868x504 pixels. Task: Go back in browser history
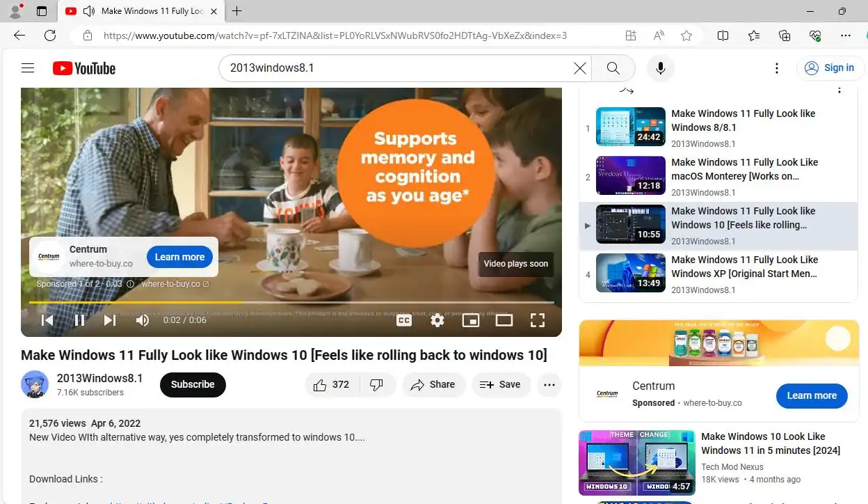(19, 36)
